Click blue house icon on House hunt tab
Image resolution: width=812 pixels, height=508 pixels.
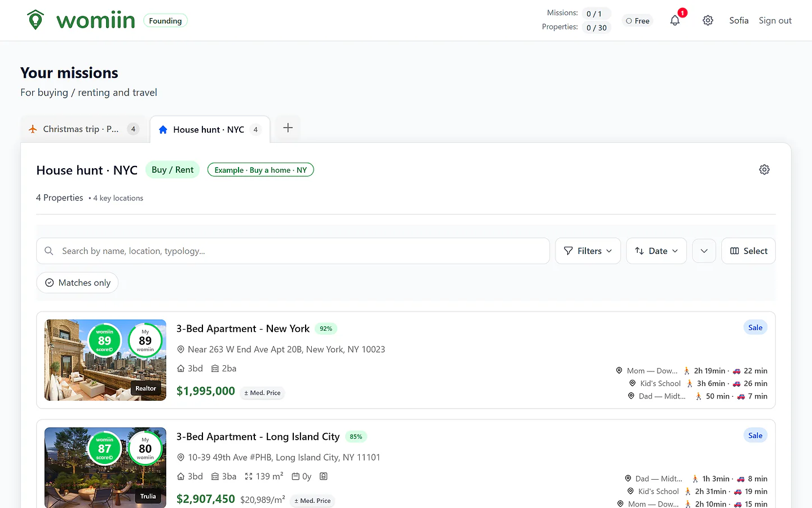point(163,130)
